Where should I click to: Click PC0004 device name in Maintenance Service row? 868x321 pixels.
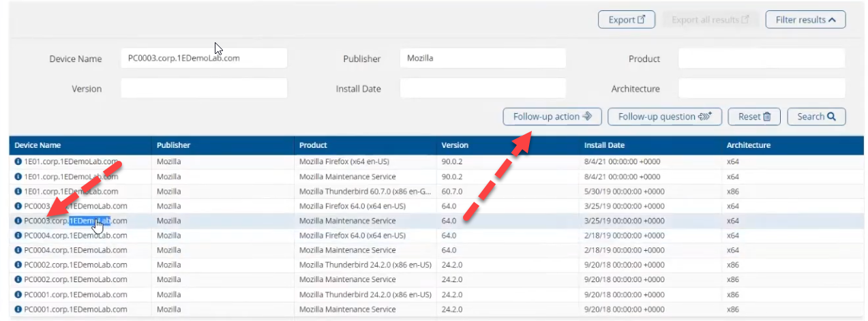click(76, 250)
